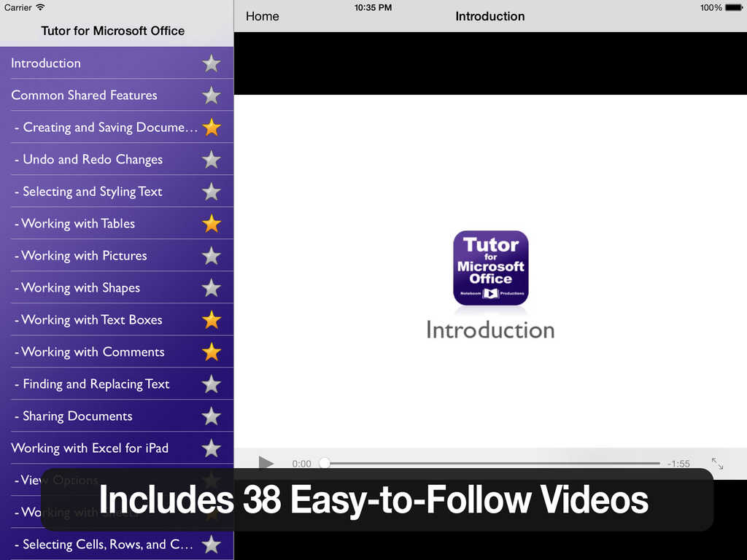Open the Selecting Cells, Rows lesson

(107, 545)
